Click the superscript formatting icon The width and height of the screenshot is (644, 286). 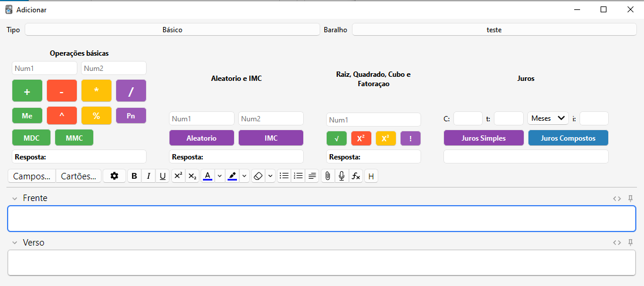click(178, 176)
